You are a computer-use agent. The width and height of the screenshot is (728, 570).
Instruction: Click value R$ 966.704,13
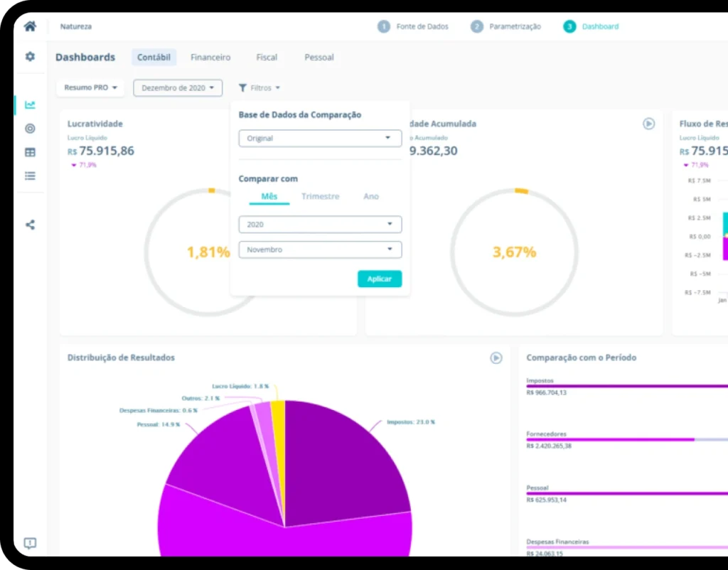(547, 393)
